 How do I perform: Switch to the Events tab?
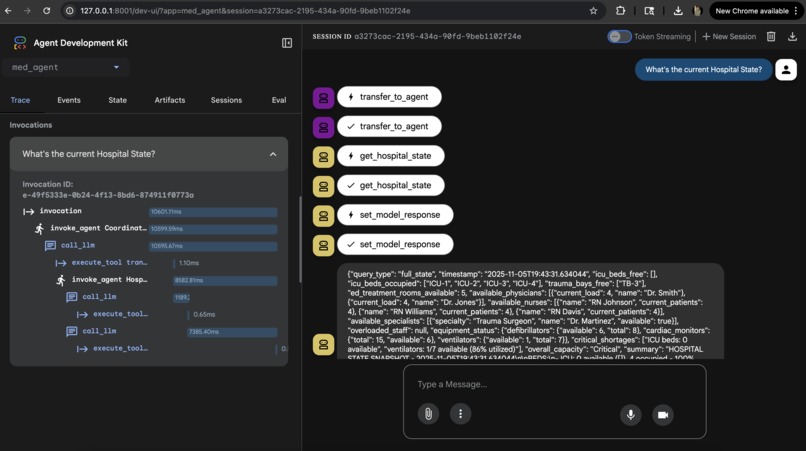point(69,100)
